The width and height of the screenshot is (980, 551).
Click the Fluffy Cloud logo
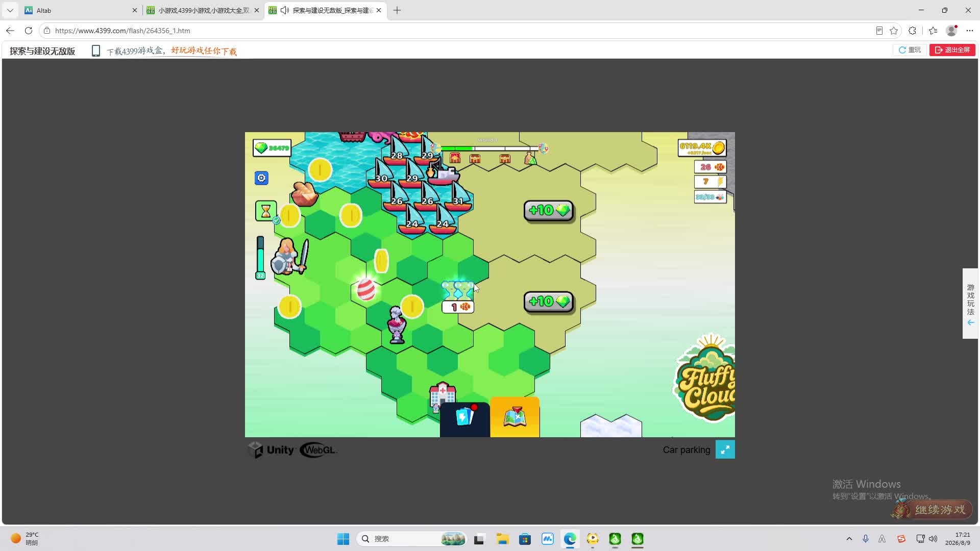(705, 379)
